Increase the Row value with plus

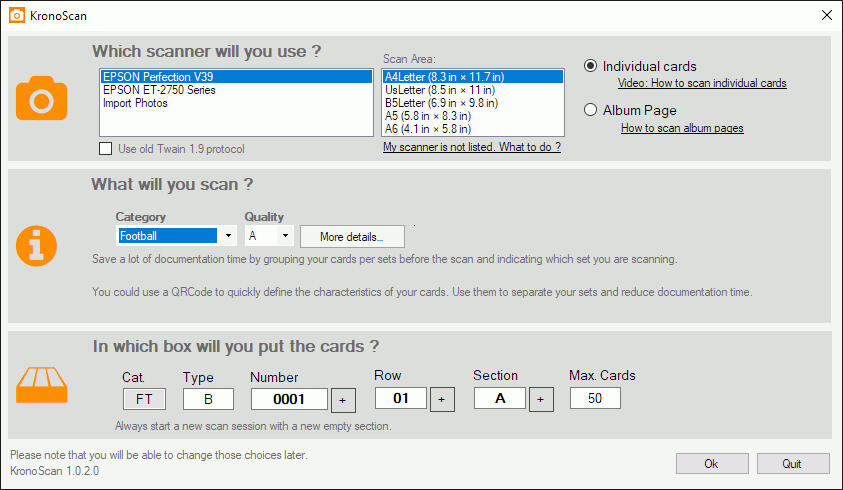click(442, 399)
